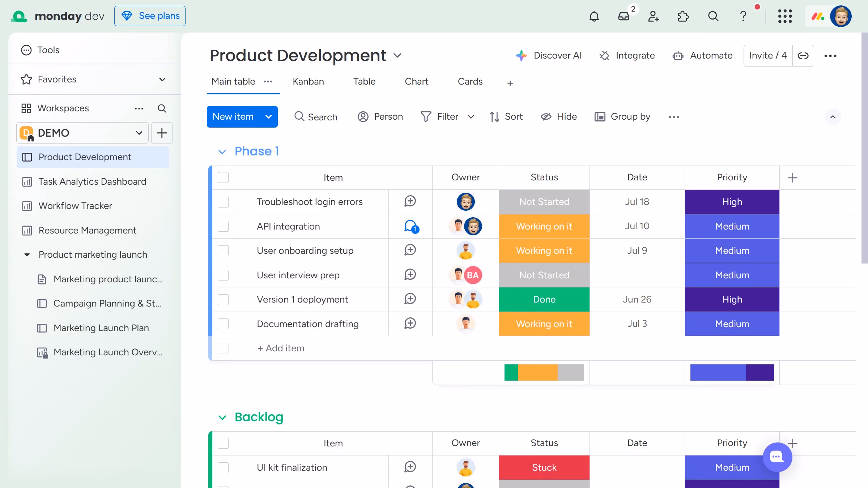Open the notifications bell

click(594, 16)
